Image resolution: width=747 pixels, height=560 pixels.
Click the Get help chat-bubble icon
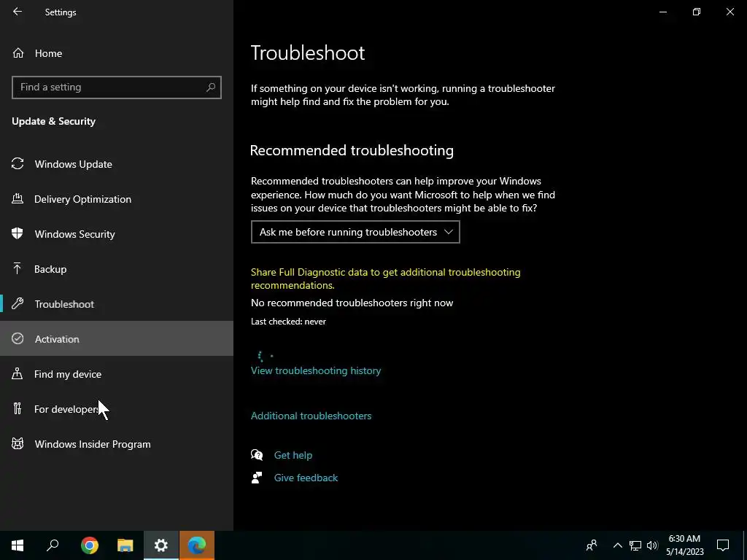257,455
